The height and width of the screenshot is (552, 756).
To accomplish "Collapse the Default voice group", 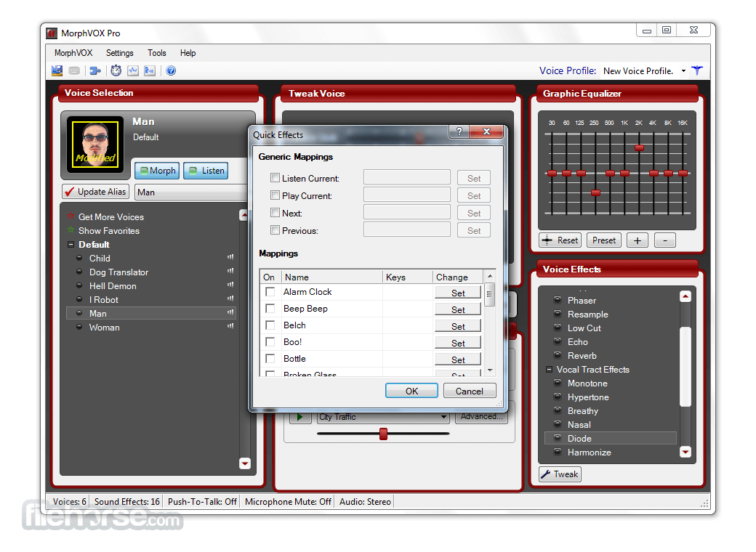I will pos(71,244).
